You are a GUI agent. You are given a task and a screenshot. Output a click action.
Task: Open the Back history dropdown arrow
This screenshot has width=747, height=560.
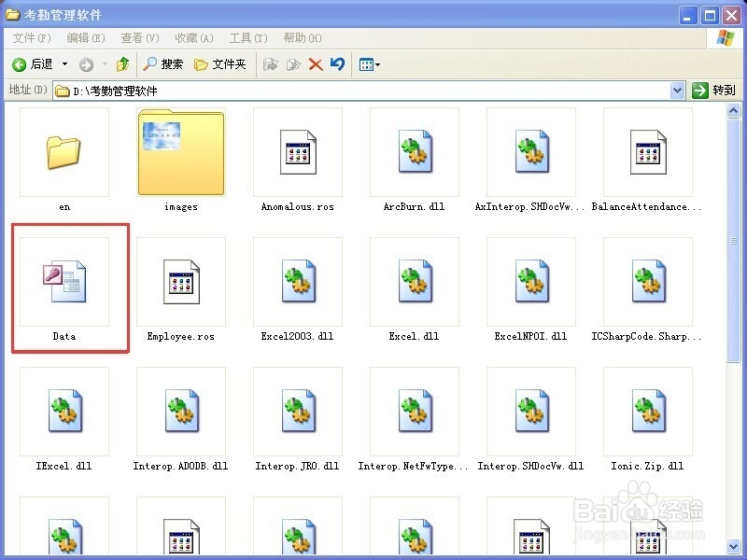(x=64, y=64)
